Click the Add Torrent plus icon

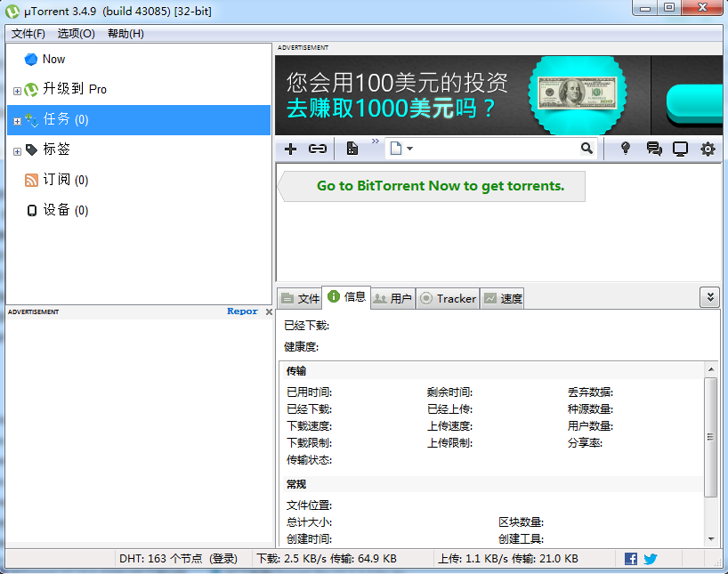(290, 149)
